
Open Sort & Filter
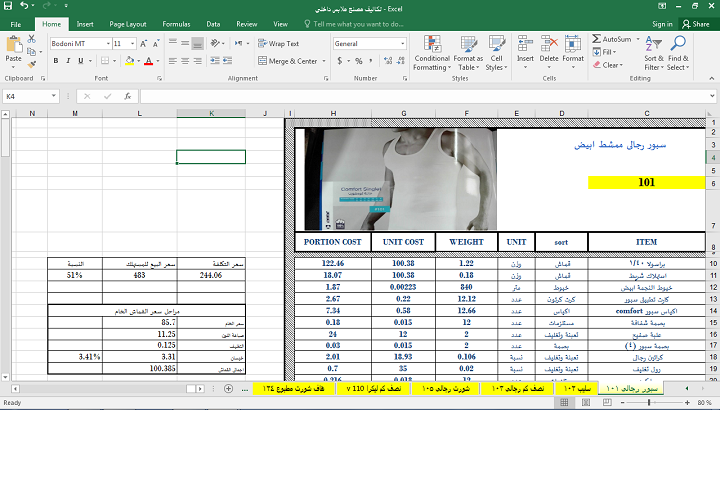point(654,53)
